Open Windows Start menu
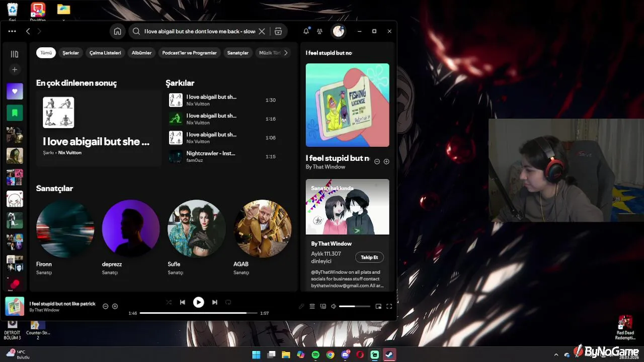The height and width of the screenshot is (362, 644). 256,354
